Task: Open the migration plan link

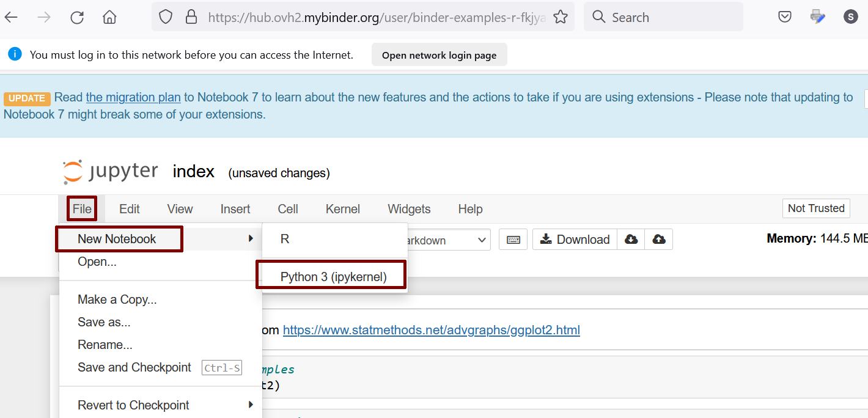Action: [133, 97]
